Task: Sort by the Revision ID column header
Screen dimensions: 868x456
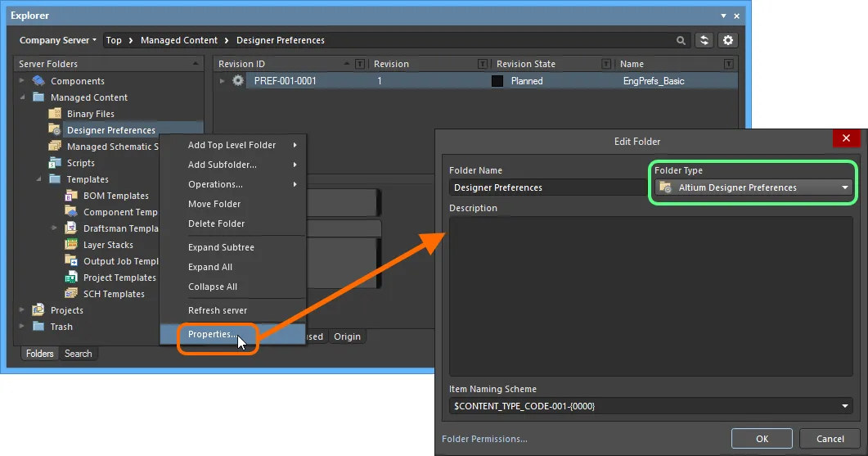Action: click(x=241, y=65)
